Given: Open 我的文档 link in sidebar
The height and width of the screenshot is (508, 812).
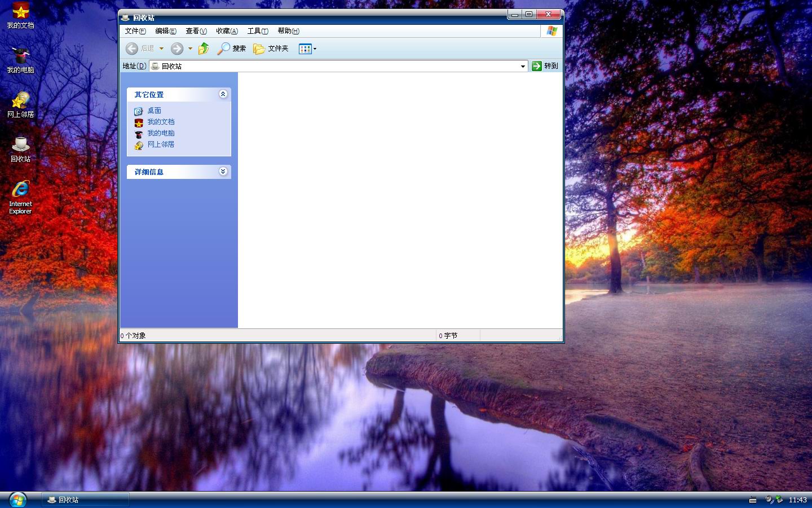Looking at the screenshot, I should click(161, 122).
